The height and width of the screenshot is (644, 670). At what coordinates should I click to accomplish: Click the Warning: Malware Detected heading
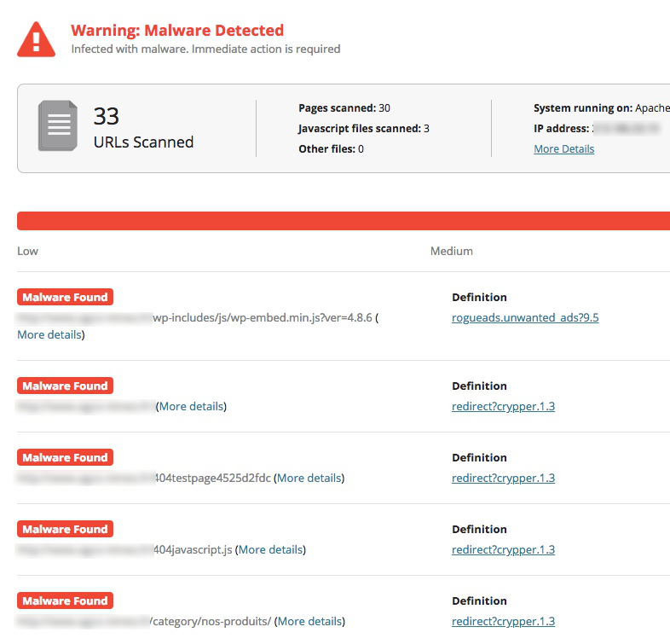tap(177, 31)
